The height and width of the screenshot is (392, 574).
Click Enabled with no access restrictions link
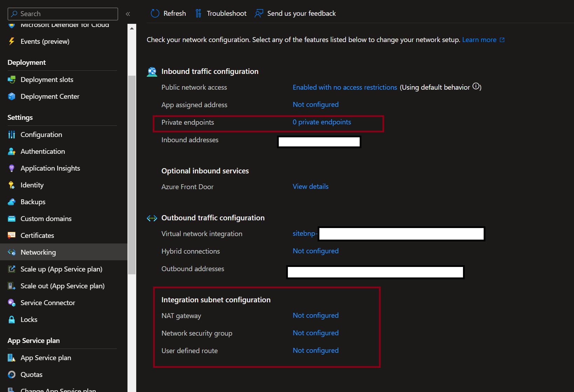[x=345, y=87]
